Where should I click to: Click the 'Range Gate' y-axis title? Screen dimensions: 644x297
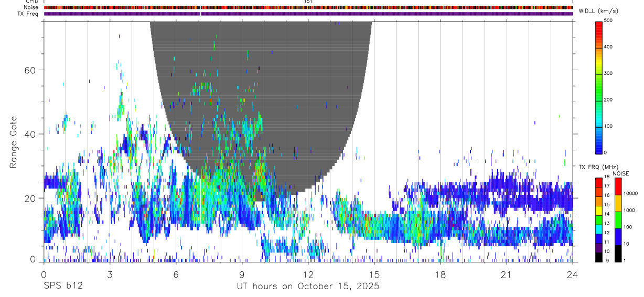point(13,142)
